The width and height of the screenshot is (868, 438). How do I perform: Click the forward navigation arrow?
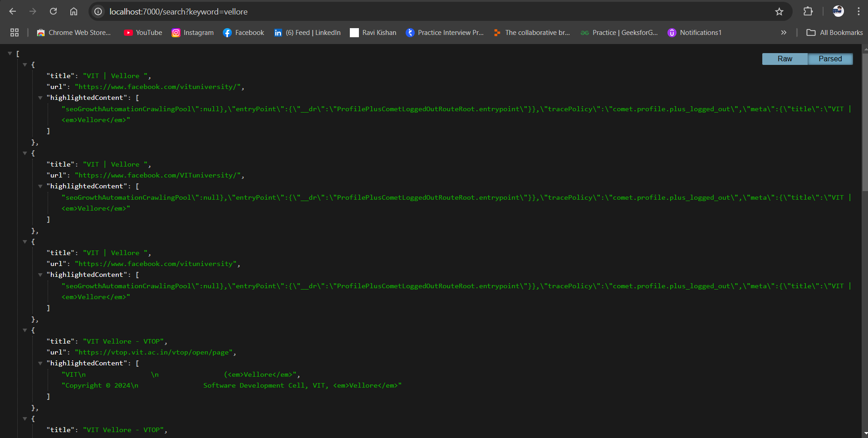[x=33, y=11]
